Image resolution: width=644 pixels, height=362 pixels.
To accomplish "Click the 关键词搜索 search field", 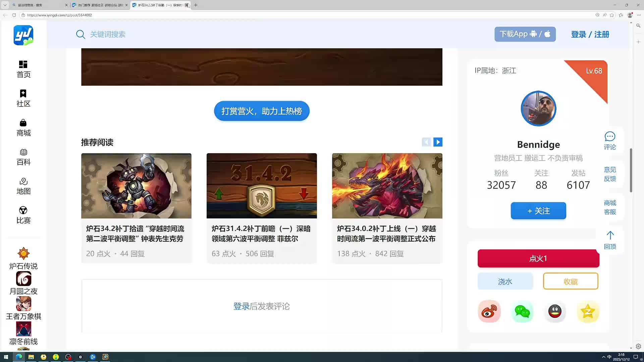I will click(108, 35).
